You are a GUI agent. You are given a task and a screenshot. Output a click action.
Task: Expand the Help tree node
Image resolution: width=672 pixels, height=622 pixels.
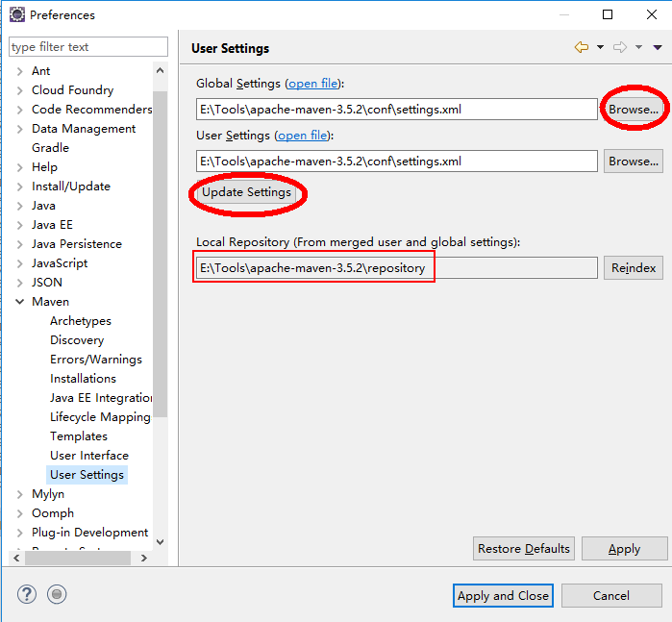pos(19,167)
